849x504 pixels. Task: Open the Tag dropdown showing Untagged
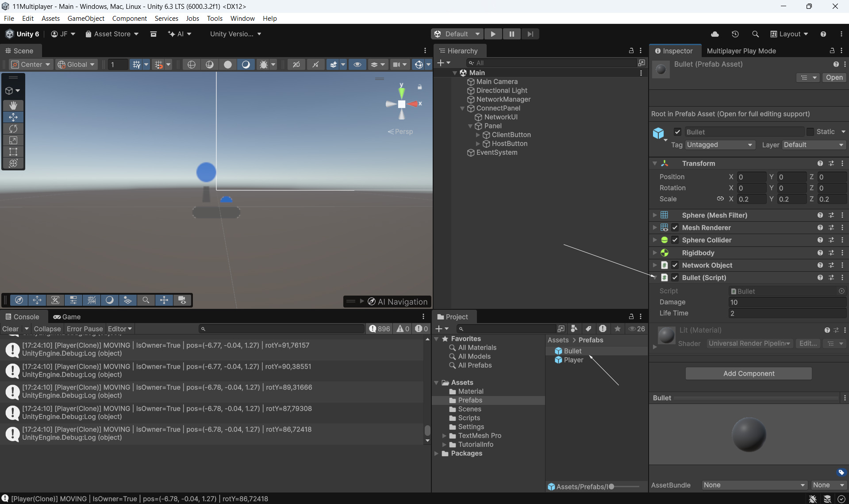click(719, 145)
